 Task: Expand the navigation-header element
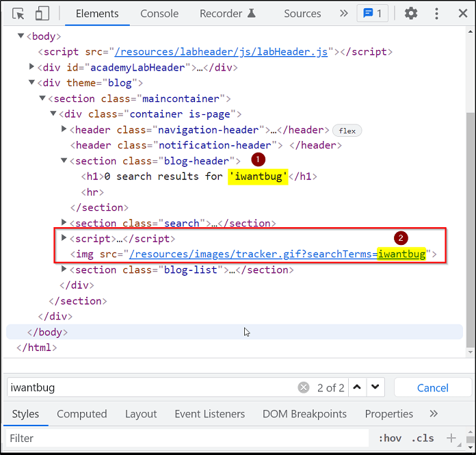pos(64,129)
